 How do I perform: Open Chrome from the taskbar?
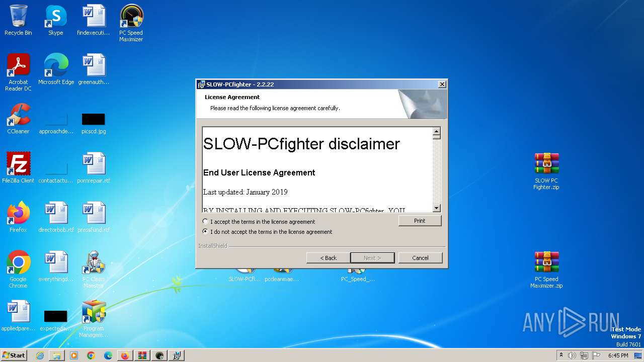(x=91, y=355)
